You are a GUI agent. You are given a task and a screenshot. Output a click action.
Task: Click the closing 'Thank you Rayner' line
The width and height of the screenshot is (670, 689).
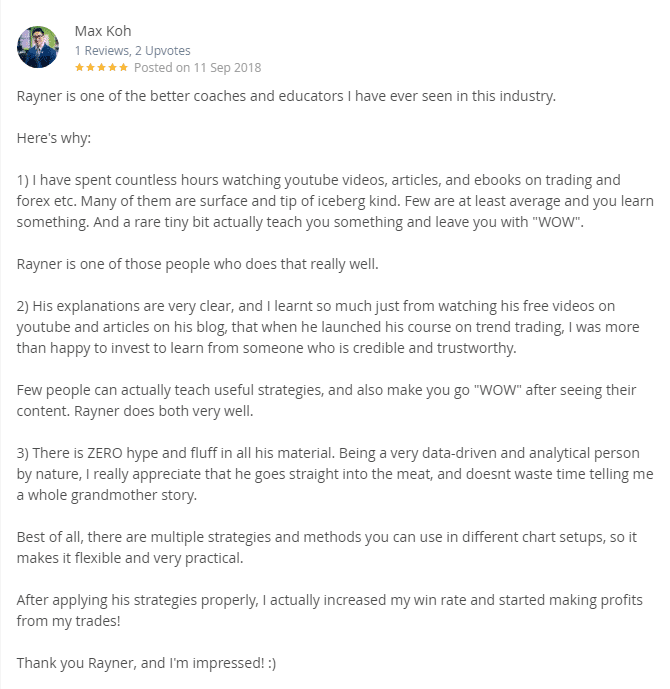pyautogui.click(x=146, y=663)
